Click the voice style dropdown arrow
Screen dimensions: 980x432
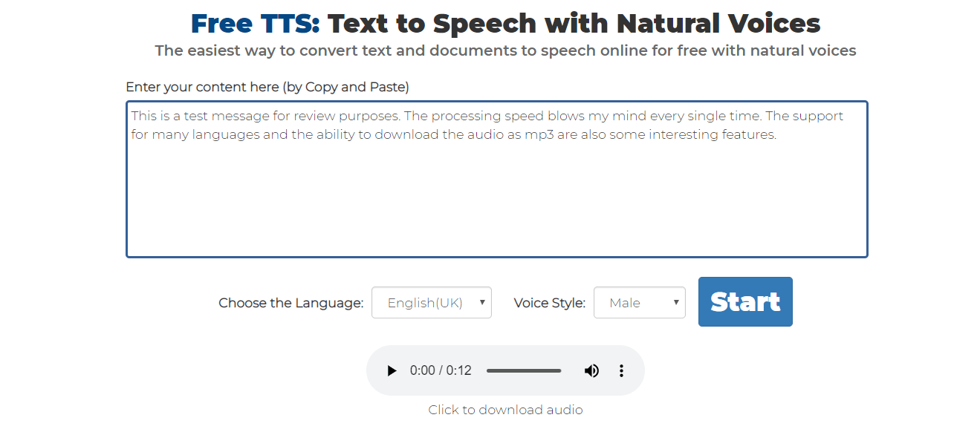(x=675, y=302)
